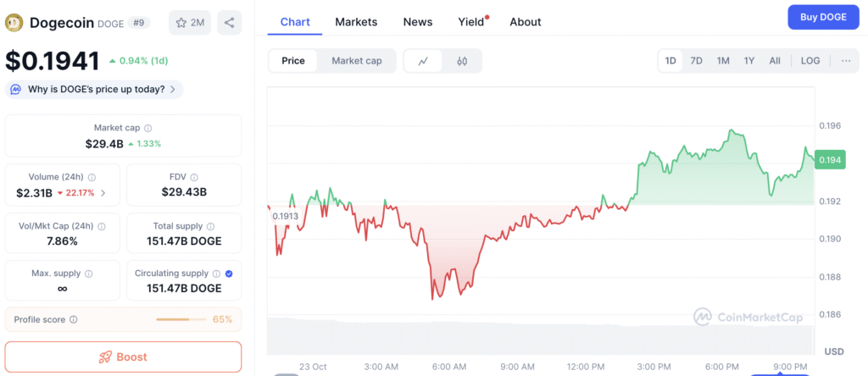This screenshot has width=868, height=376.
Task: Select Market cap chart toggle
Action: [x=356, y=61]
